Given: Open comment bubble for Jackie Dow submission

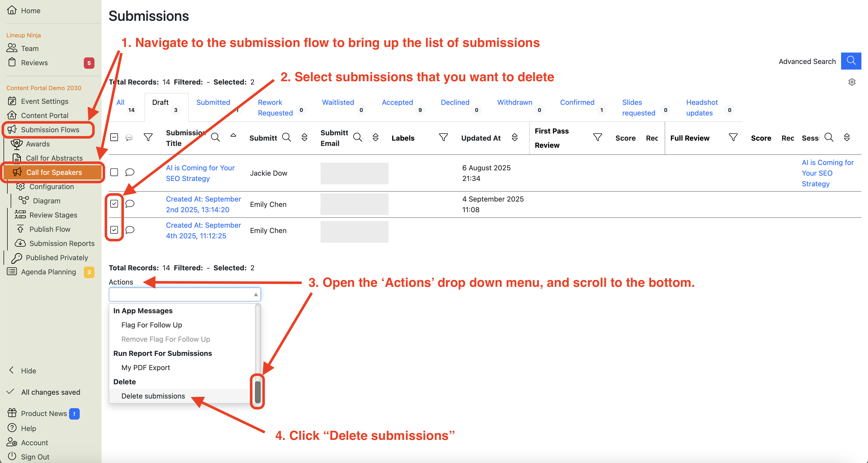Looking at the screenshot, I should pos(130,172).
